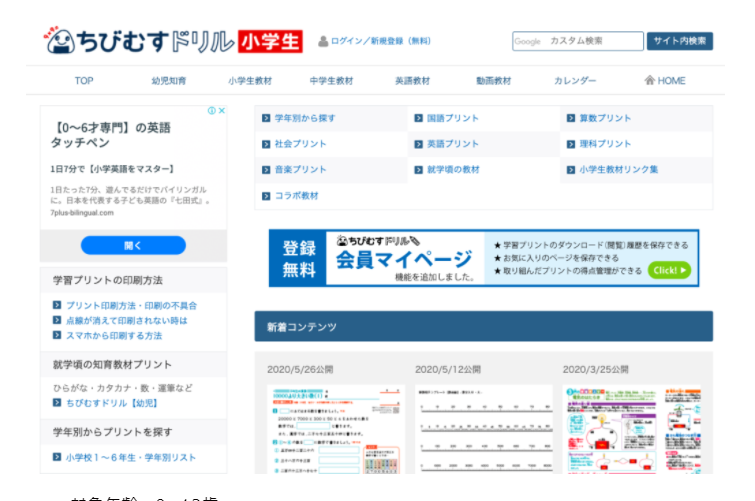Click the HOME house icon
Screen dimensions: 755x501
tap(650, 80)
